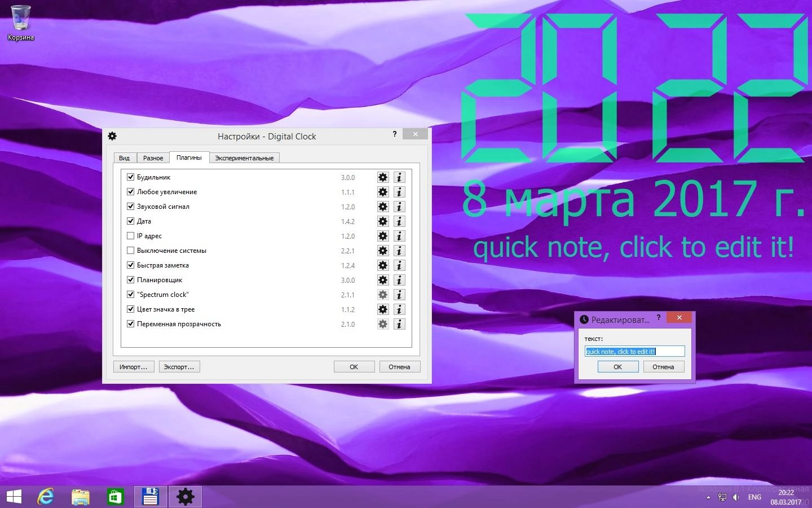812x508 pixels.
Task: Confirm settings dialog with OK
Action: coord(354,367)
